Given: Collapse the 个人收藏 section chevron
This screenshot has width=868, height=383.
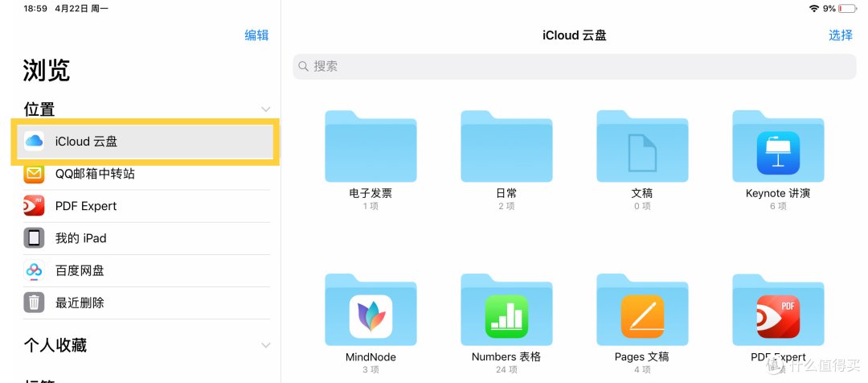Looking at the screenshot, I should pos(266,345).
